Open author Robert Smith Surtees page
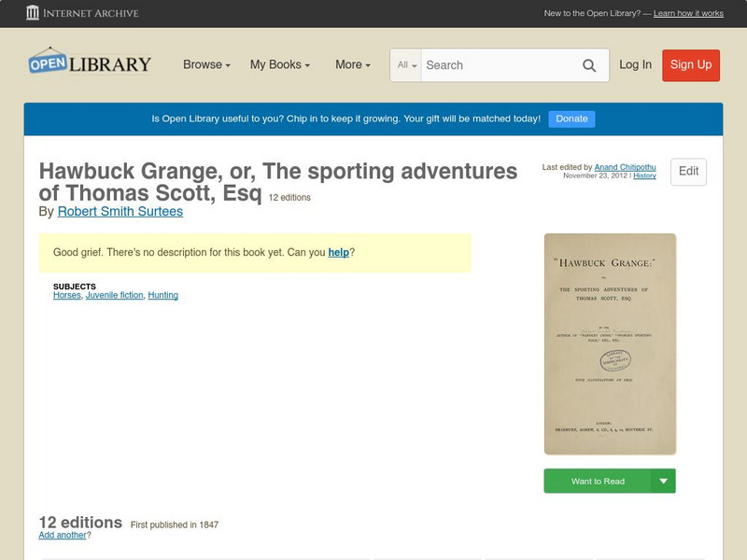Viewport: 747px width, 560px height. tap(120, 212)
